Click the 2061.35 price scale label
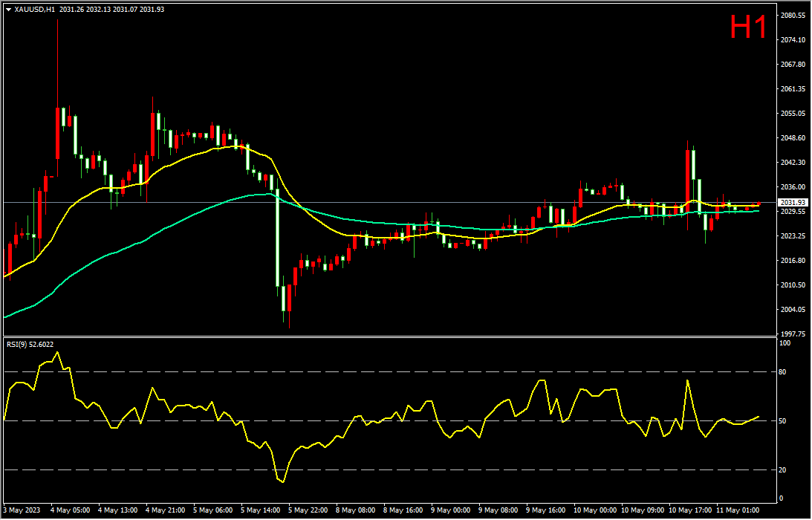The image size is (812, 520). pos(793,88)
